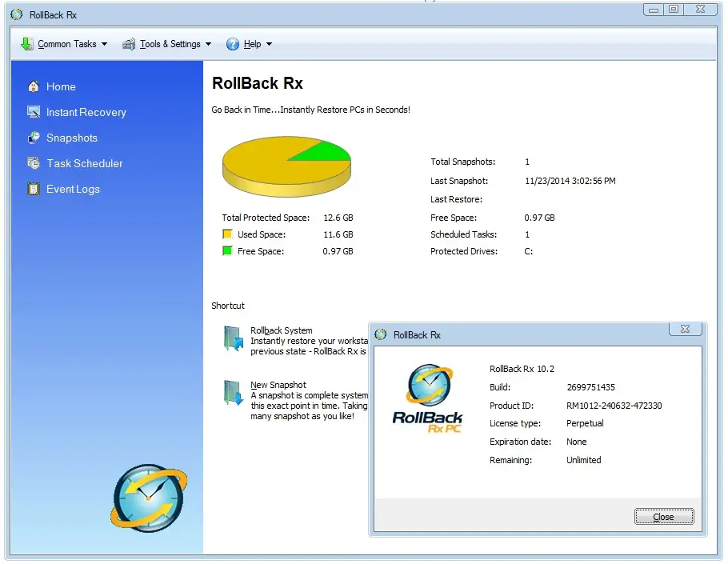Expand the Help dropdown arrow

pos(270,44)
